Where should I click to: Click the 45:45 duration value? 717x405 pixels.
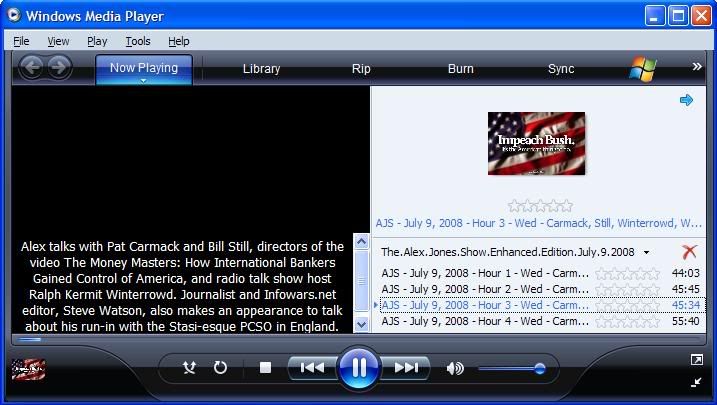coord(685,289)
